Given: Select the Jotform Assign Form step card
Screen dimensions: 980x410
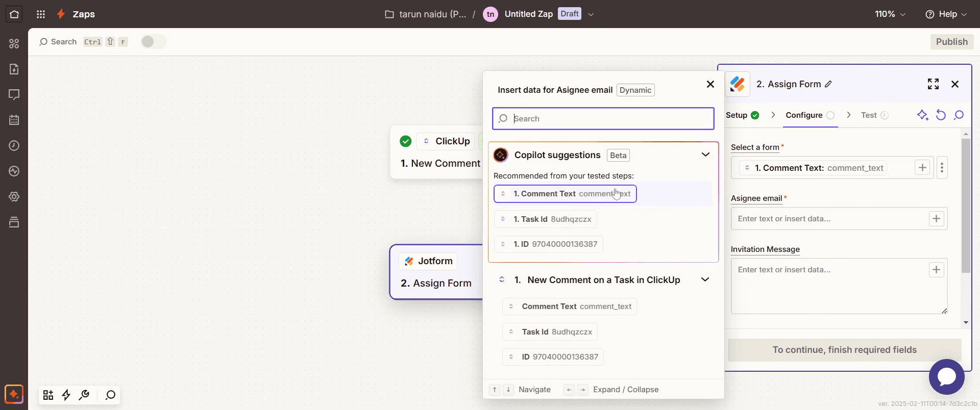Looking at the screenshot, I should (x=436, y=272).
